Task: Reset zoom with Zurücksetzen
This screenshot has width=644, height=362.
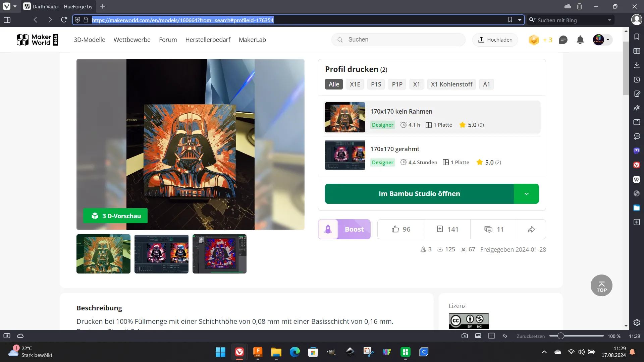Action: pyautogui.click(x=531, y=336)
